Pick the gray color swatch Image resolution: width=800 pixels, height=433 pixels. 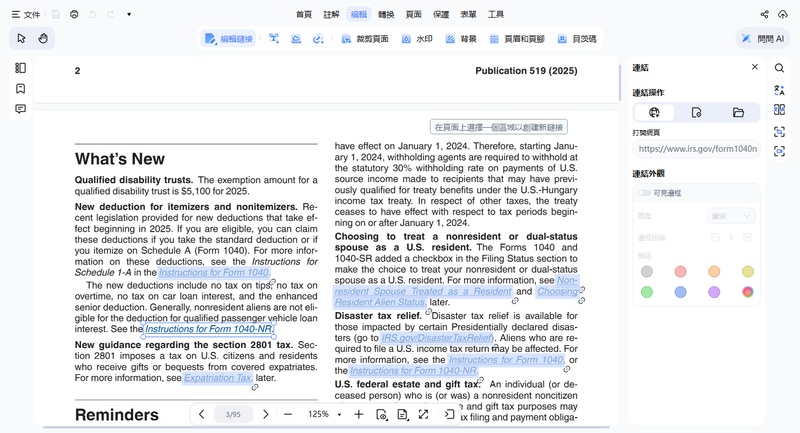tap(646, 271)
